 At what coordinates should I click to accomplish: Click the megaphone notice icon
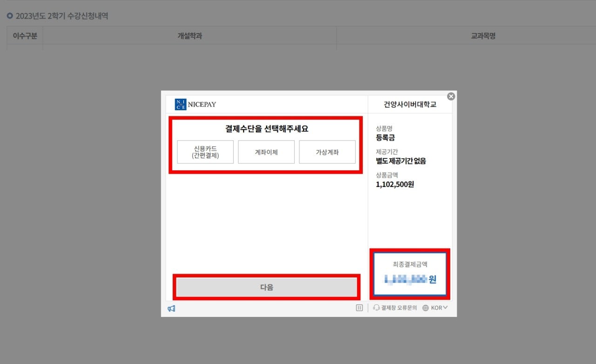pyautogui.click(x=171, y=308)
